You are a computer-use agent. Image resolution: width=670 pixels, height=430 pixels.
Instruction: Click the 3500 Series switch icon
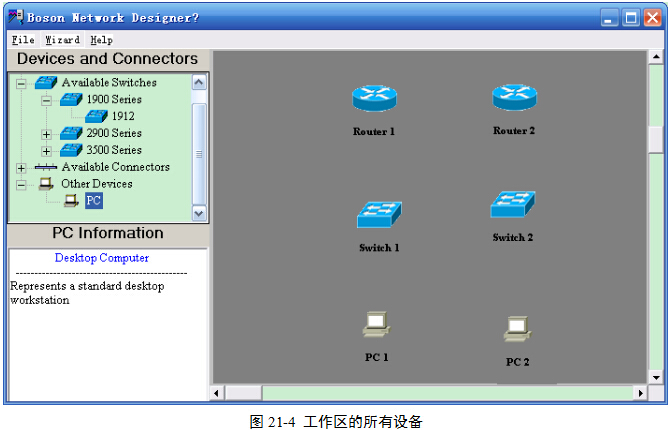pos(71,150)
